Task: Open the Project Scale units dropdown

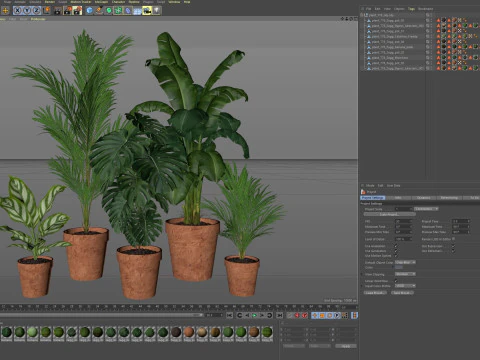Action: (x=426, y=209)
